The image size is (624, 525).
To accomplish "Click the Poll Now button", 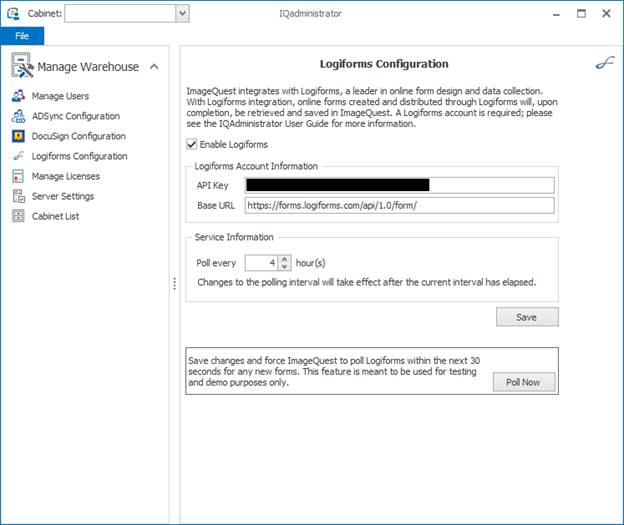I will 524,382.
